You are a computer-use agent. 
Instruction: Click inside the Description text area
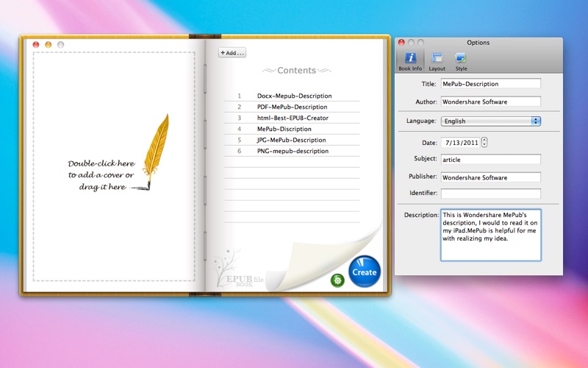pyautogui.click(x=490, y=235)
